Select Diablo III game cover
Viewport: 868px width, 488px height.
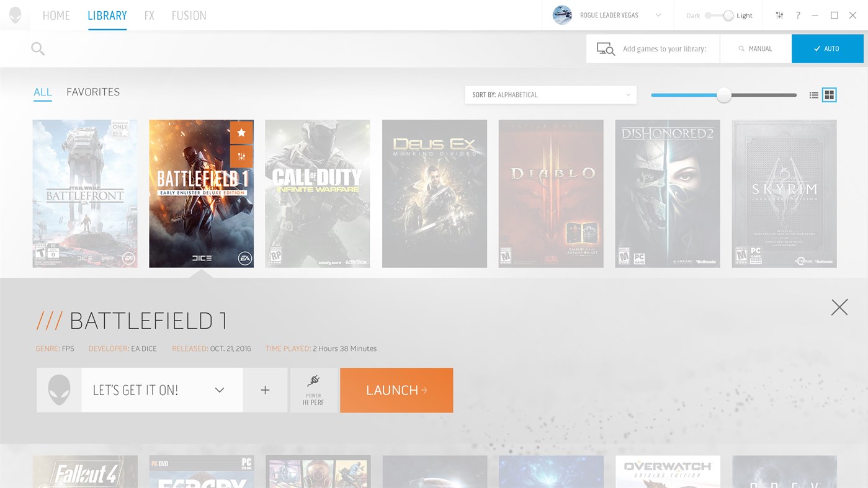[551, 193]
